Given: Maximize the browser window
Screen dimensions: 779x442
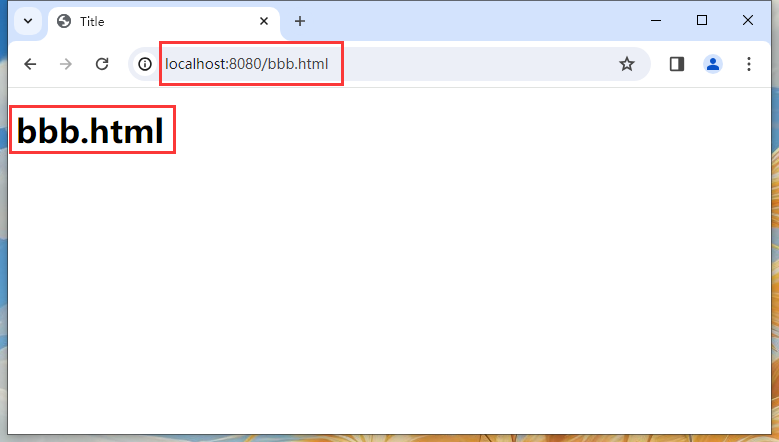Looking at the screenshot, I should point(702,20).
